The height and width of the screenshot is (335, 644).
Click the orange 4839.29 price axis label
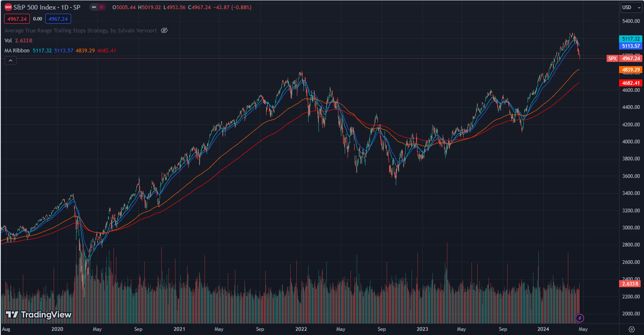coord(630,69)
